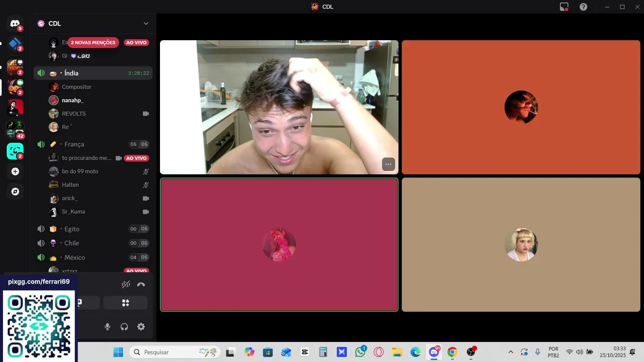
Task: Launch Copilot from taskbar
Action: point(250,352)
